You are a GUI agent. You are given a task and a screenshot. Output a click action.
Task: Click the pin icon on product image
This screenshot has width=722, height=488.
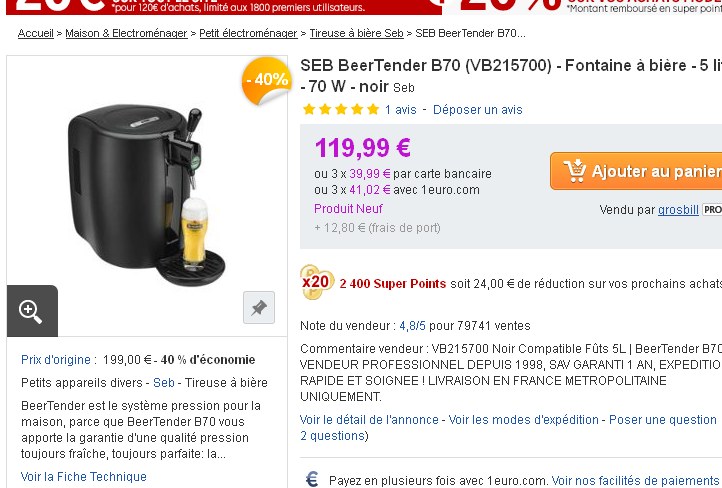coord(258,308)
